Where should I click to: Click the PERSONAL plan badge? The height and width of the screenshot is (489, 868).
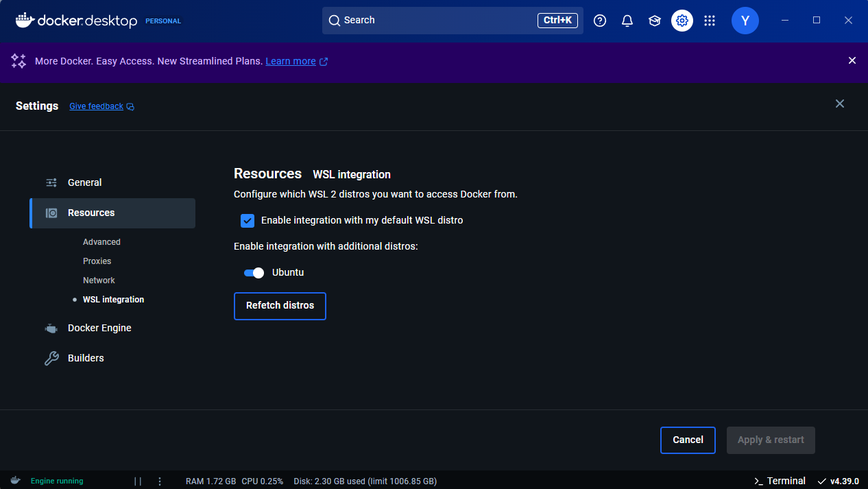coord(163,21)
